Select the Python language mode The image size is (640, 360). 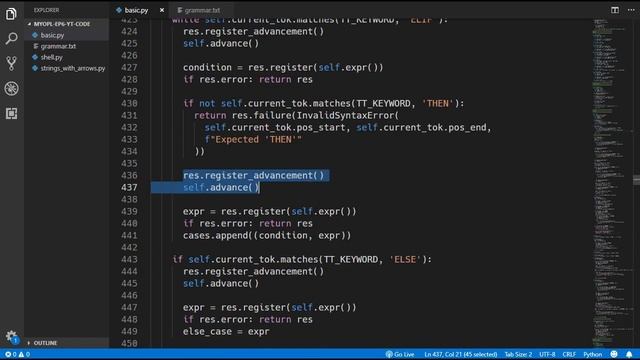[x=593, y=354]
